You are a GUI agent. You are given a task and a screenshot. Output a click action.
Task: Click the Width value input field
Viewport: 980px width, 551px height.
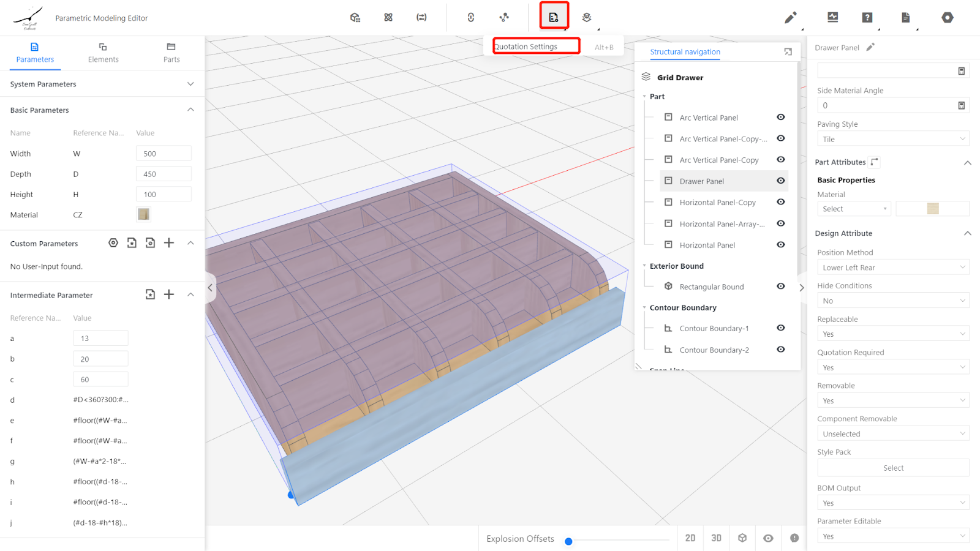click(x=164, y=154)
